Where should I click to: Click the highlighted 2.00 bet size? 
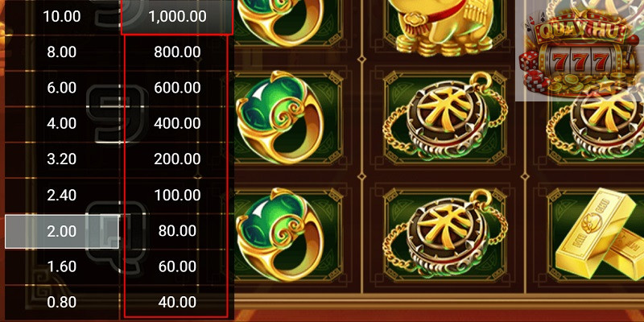(x=62, y=231)
